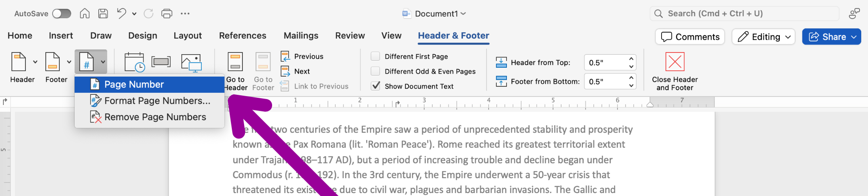Insert Date & Time from the calendar-clock icon
This screenshot has height=196, width=868.
(134, 62)
